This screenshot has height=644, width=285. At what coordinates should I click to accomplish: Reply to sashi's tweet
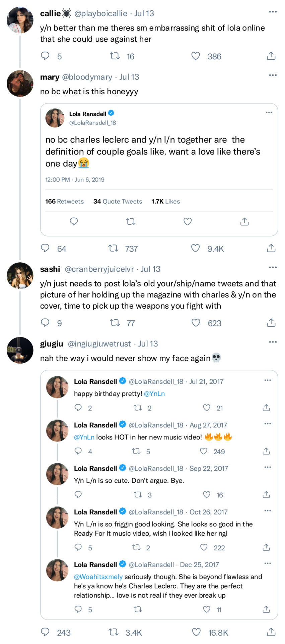(45, 323)
